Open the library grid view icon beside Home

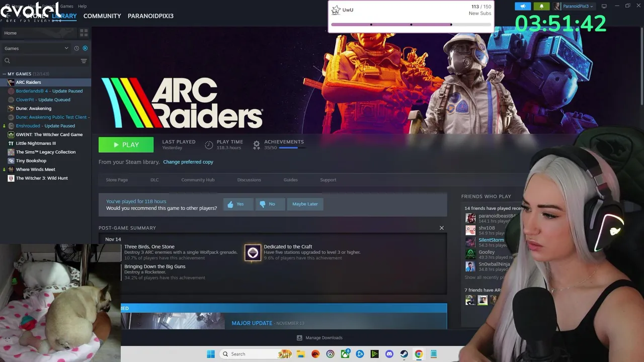click(x=84, y=33)
